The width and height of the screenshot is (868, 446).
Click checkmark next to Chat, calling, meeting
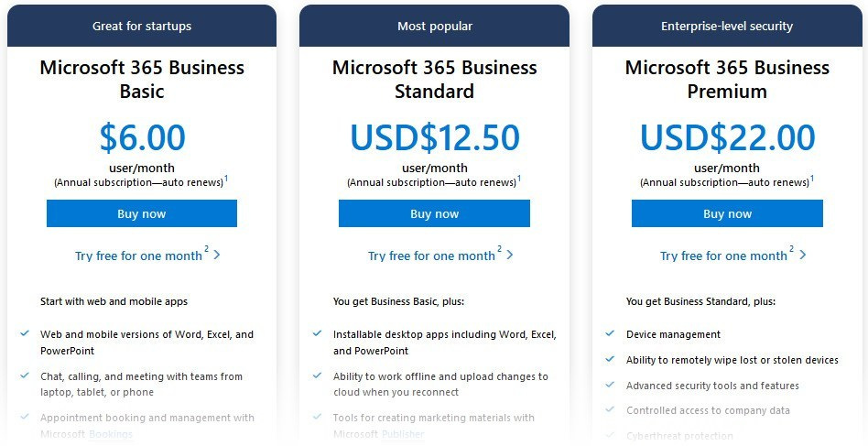[25, 375]
